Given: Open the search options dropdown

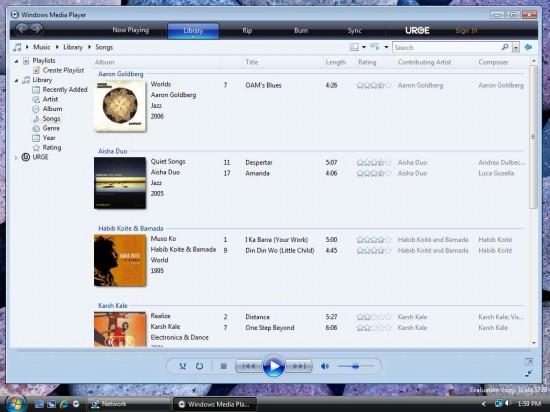Looking at the screenshot, I should (516, 47).
